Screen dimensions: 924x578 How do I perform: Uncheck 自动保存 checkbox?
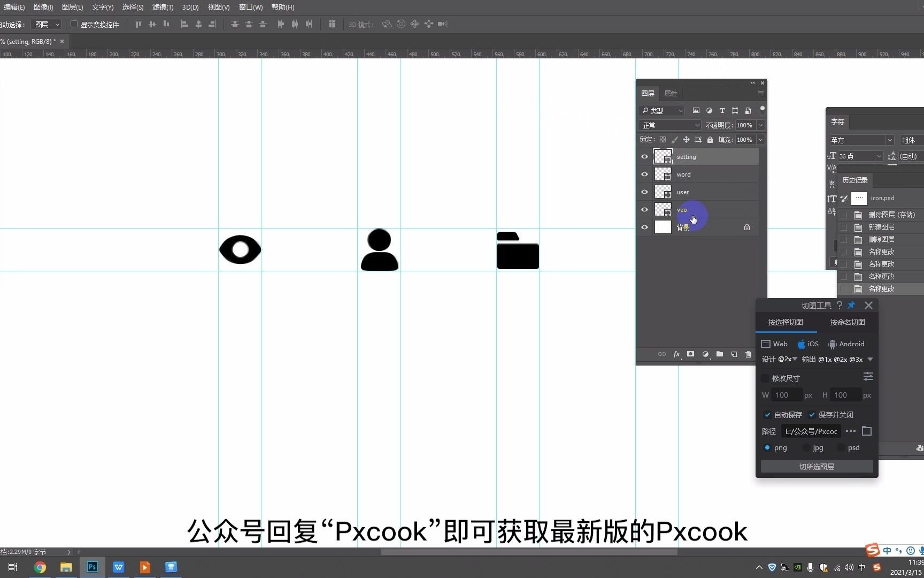coord(767,415)
